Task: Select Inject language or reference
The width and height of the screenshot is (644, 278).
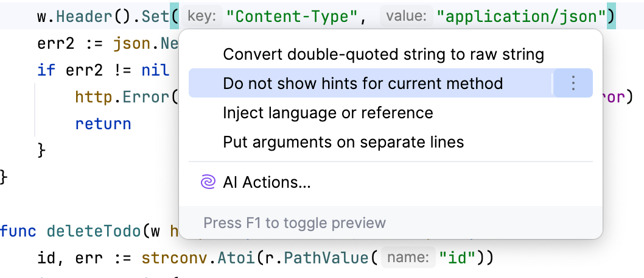Action: pos(328,113)
